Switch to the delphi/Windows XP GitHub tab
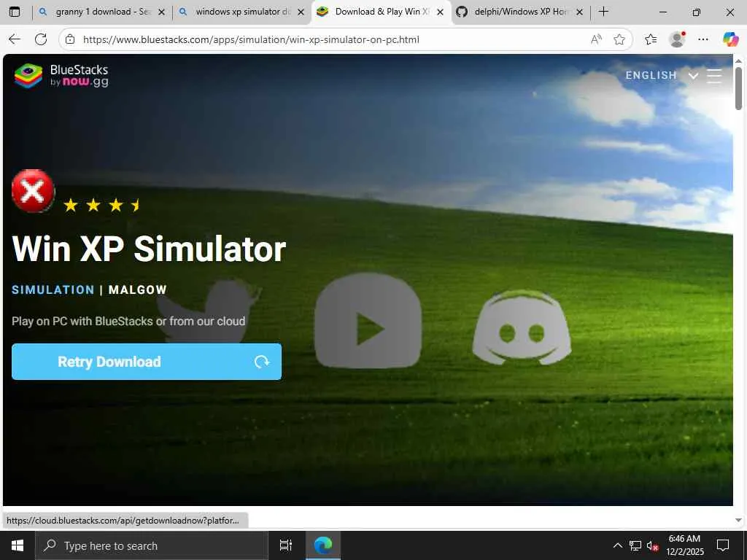 [520, 12]
